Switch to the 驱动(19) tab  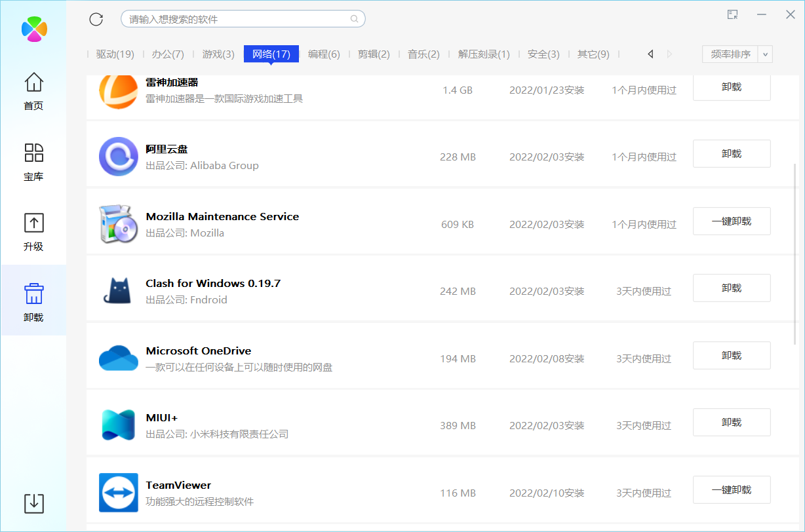click(115, 54)
